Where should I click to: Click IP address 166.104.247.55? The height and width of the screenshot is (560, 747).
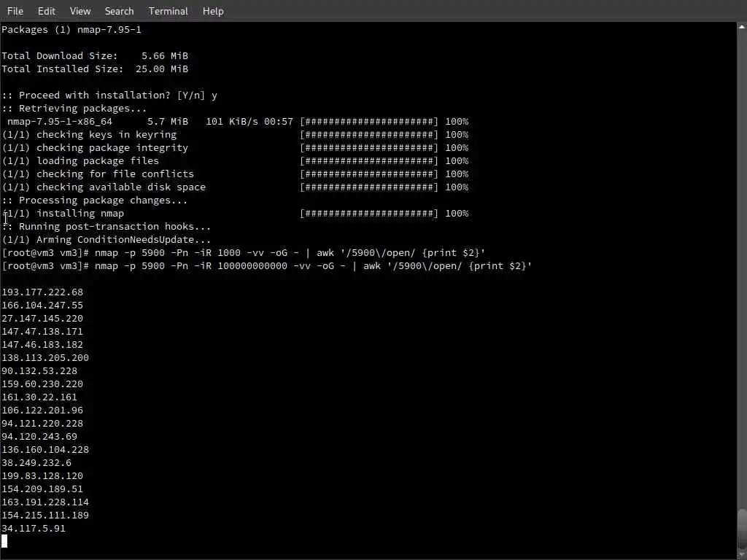click(x=42, y=306)
